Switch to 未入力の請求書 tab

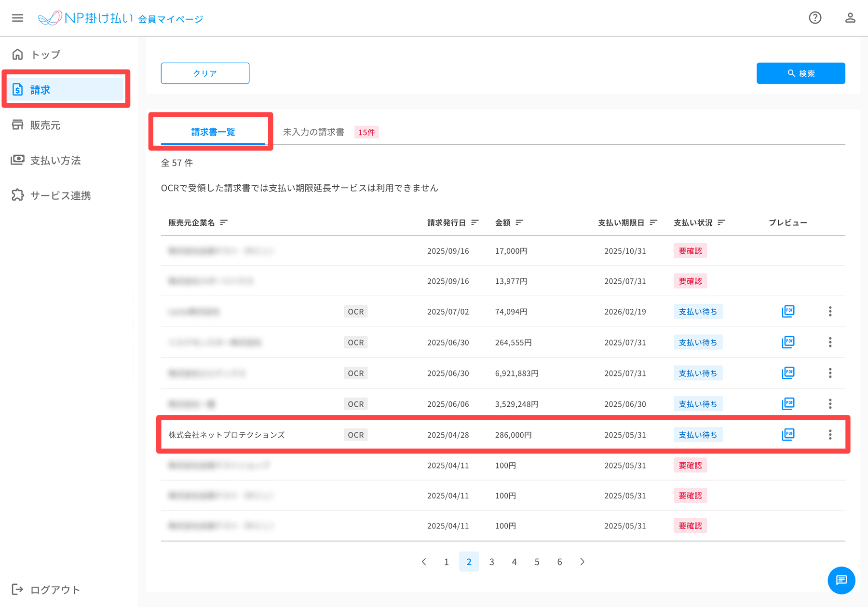313,132
